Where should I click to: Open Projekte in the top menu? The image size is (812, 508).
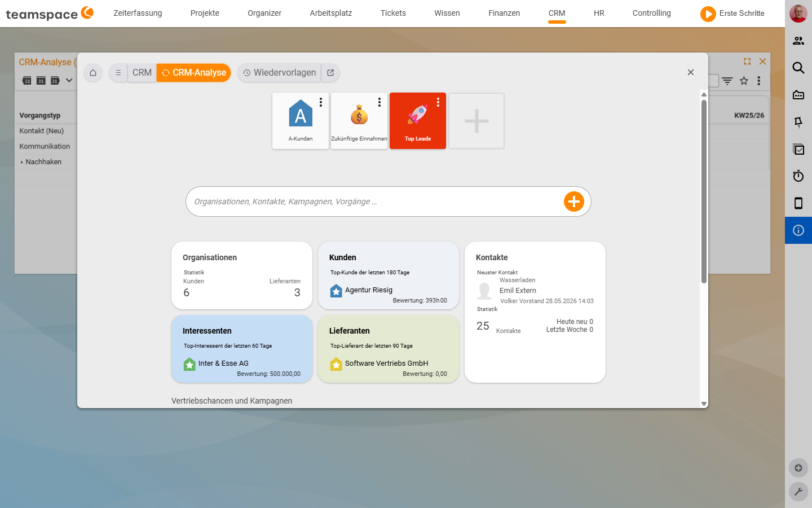tap(205, 13)
